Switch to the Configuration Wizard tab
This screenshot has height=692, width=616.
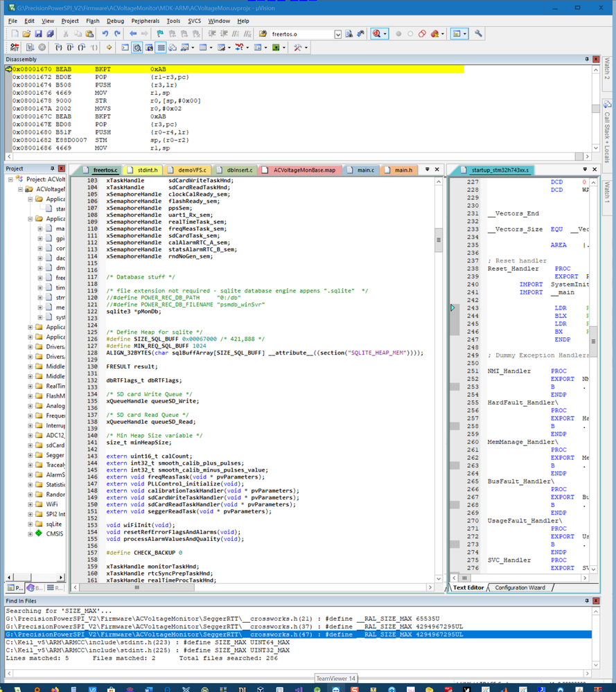(x=520, y=587)
